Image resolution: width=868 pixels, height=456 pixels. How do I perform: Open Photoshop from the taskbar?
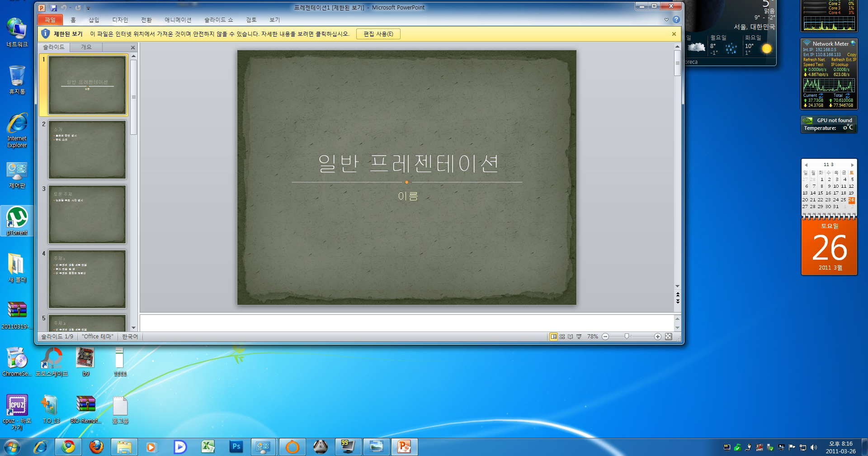[x=236, y=447]
